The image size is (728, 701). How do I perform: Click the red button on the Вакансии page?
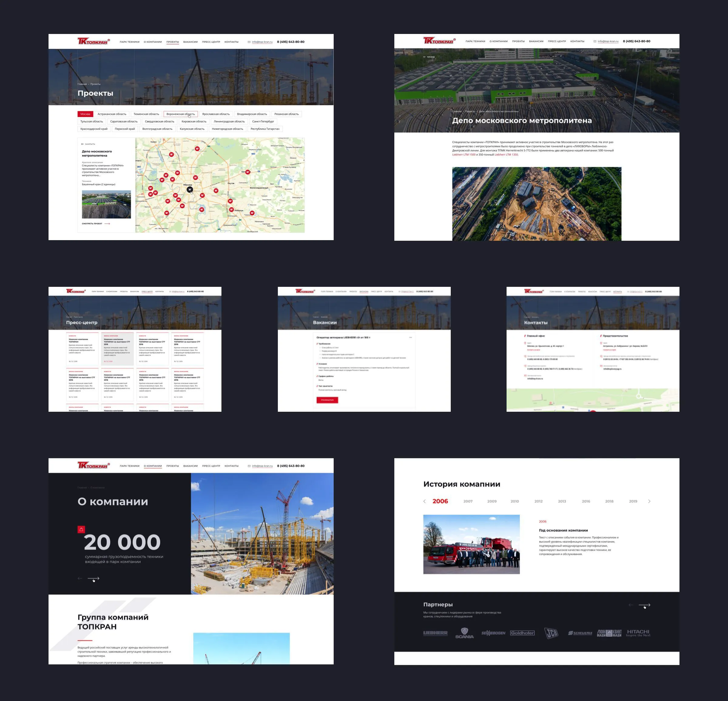[327, 400]
